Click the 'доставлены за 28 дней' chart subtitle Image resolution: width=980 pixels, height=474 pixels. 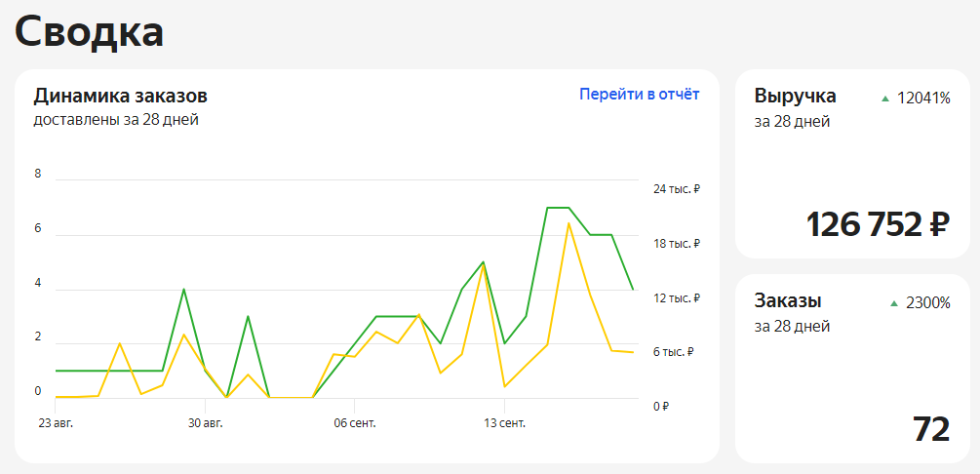coord(116,120)
